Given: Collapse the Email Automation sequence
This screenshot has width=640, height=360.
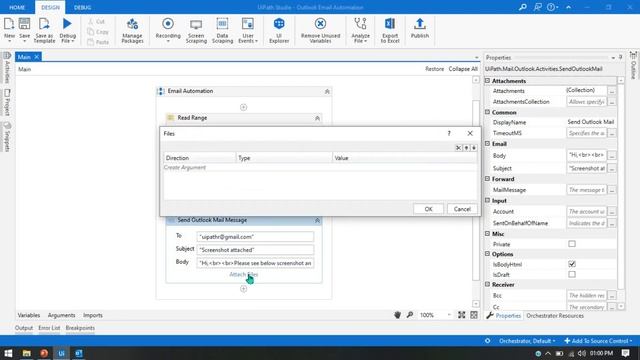Looking at the screenshot, I should pos(327,91).
